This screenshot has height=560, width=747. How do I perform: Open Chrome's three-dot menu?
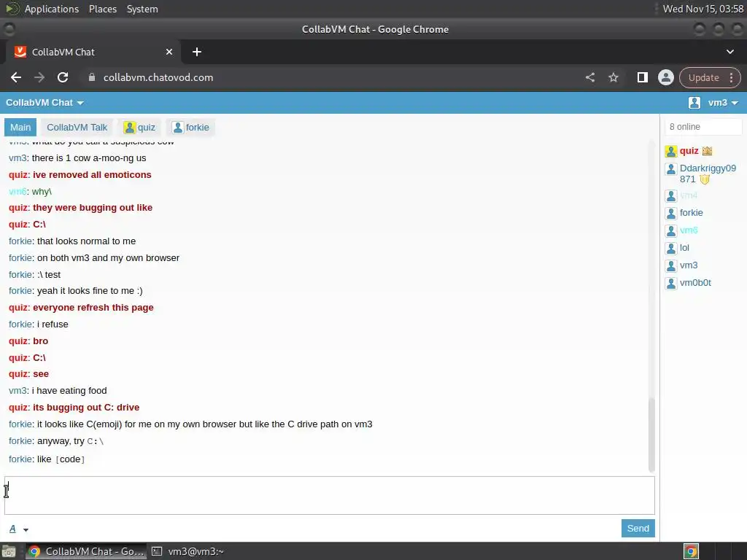(x=731, y=77)
